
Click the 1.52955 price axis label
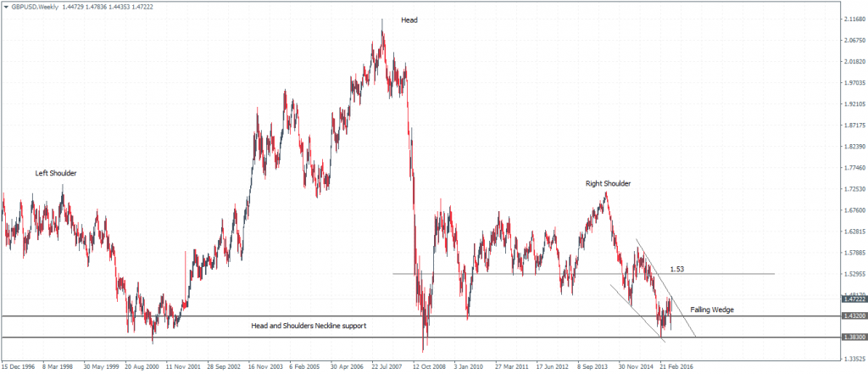tap(854, 274)
